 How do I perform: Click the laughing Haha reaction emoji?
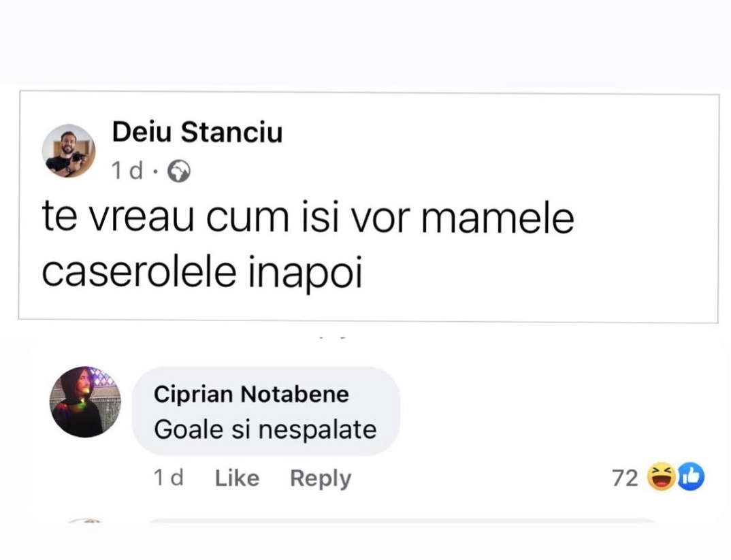coord(659,478)
